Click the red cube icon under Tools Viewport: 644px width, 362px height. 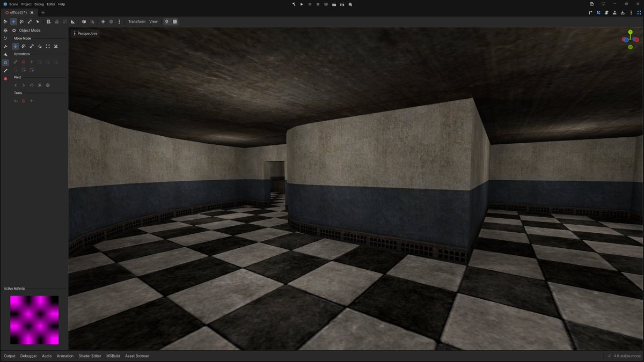[24, 101]
